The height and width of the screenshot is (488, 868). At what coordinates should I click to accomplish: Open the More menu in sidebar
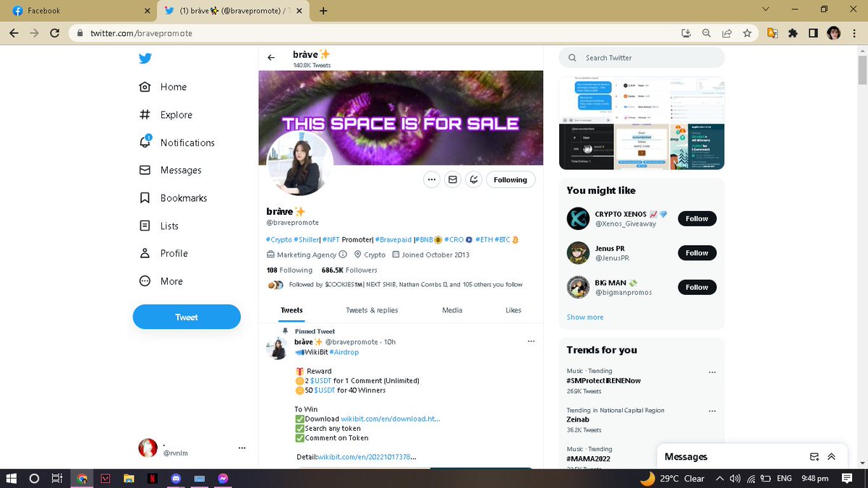(x=161, y=281)
